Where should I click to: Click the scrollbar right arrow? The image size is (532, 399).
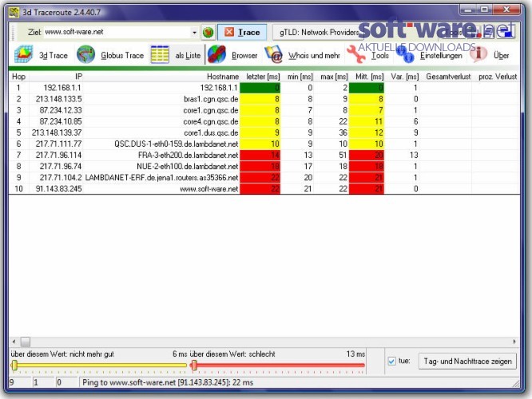pyautogui.click(x=514, y=342)
